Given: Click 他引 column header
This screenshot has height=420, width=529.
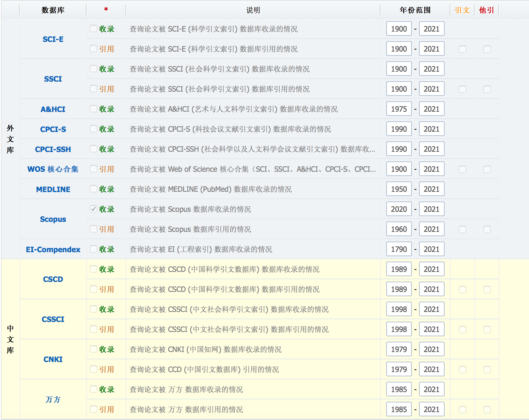Looking at the screenshot, I should [487, 10].
